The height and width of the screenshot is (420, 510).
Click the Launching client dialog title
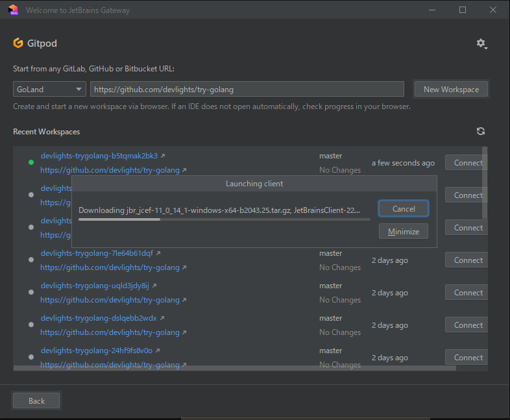[x=254, y=184]
